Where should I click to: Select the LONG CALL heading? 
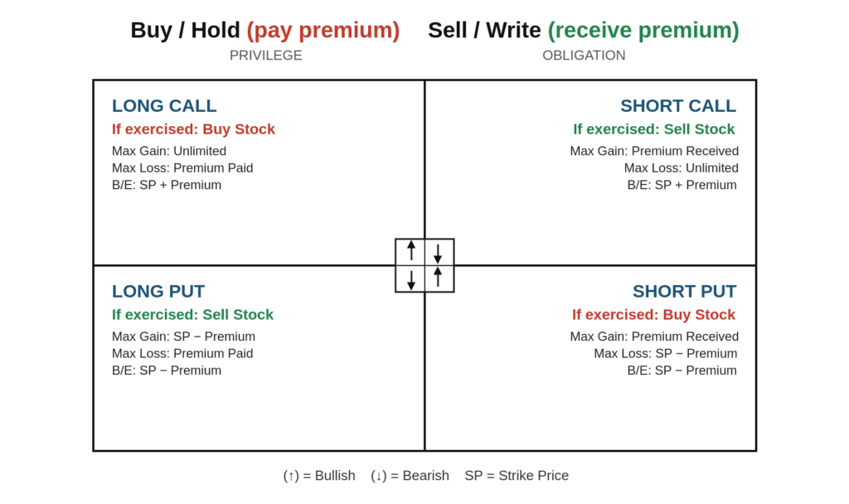[164, 105]
